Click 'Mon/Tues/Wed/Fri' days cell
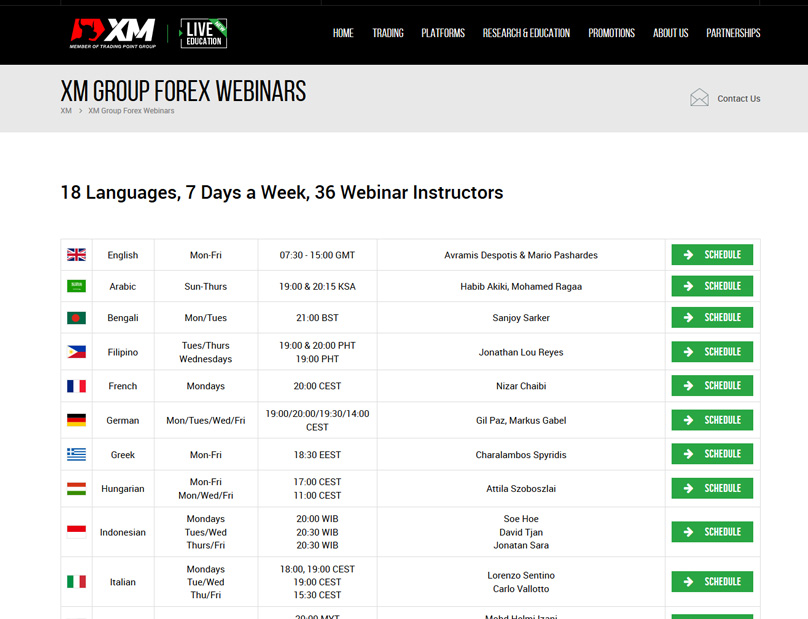The width and height of the screenshot is (808, 619). point(206,421)
